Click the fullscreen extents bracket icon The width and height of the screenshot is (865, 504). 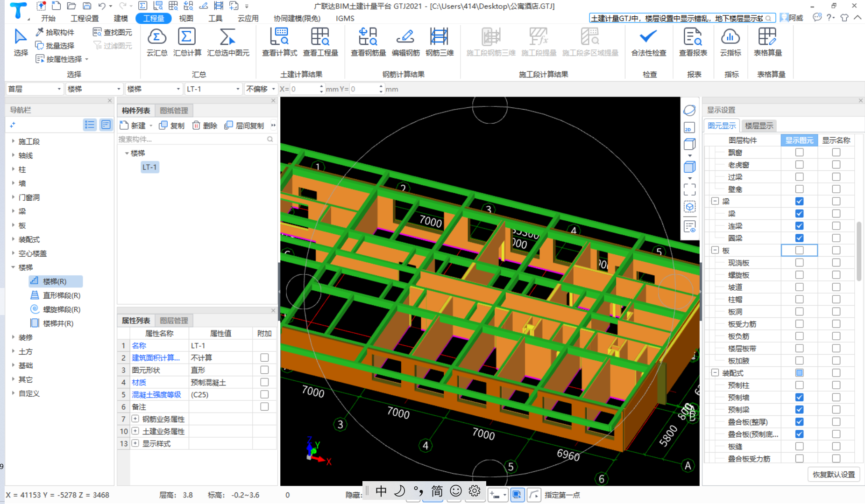tap(689, 189)
